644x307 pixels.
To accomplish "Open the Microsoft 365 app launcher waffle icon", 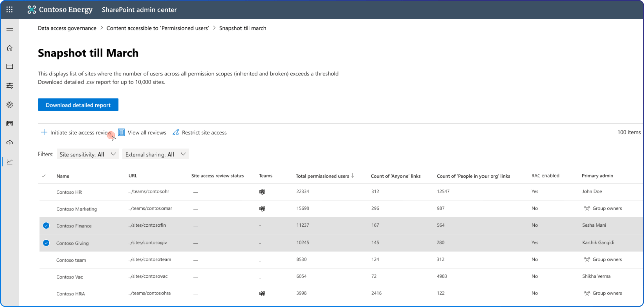I will pyautogui.click(x=9, y=9).
